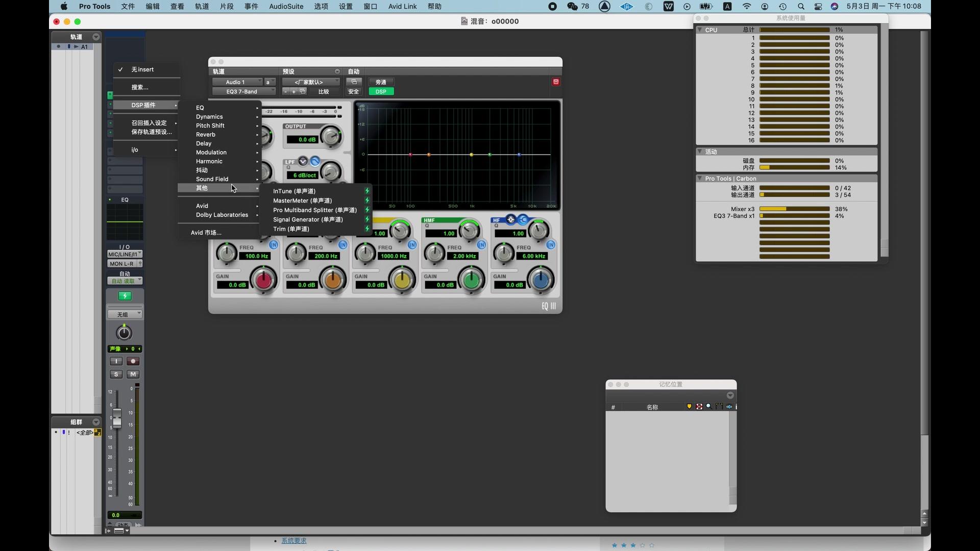
Task: Select the HF shelf filter type icon
Action: pos(523,220)
